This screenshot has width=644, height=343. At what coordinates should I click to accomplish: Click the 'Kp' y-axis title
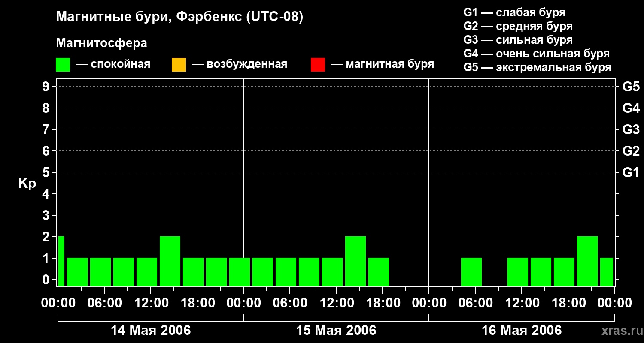pyautogui.click(x=27, y=184)
